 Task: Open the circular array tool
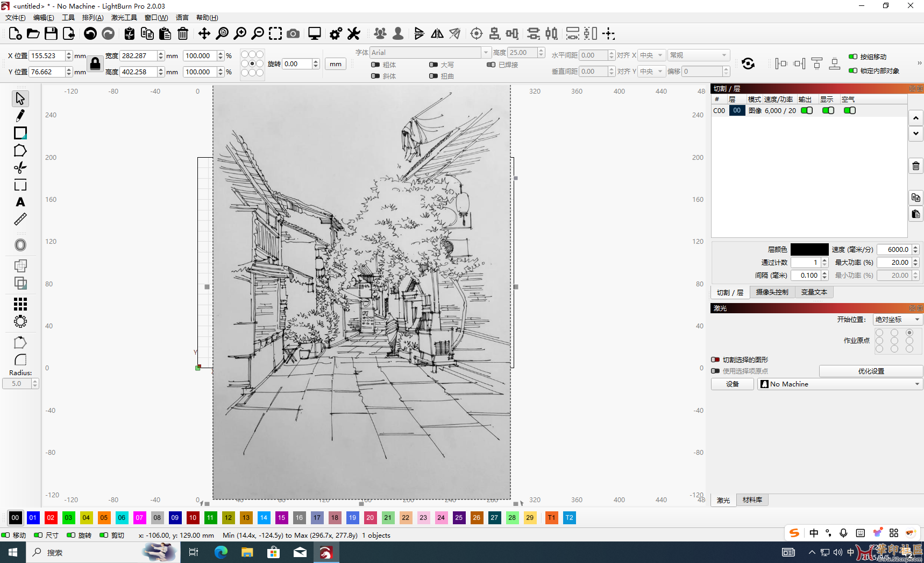pyautogui.click(x=20, y=321)
